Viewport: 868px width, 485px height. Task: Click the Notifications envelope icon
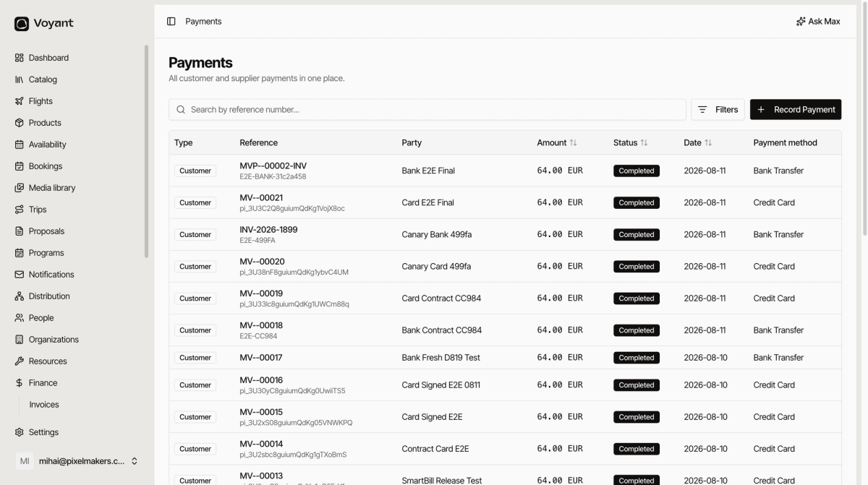(x=20, y=275)
